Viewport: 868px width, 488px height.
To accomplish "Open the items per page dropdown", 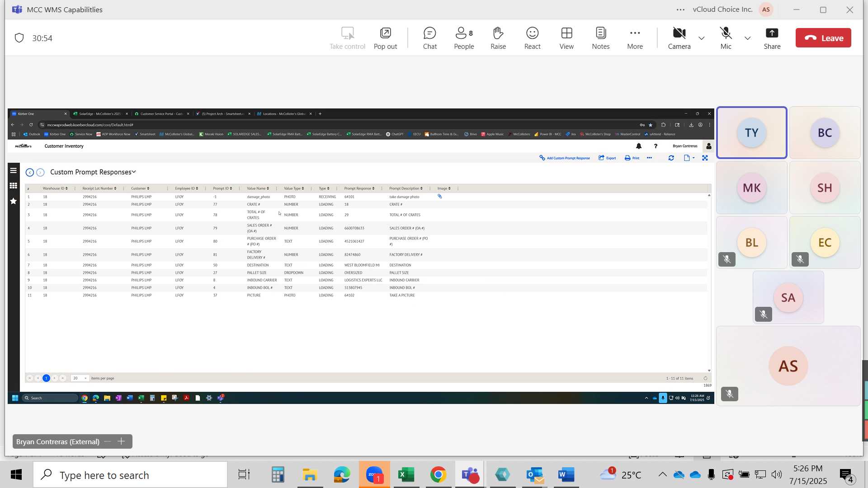I will [x=80, y=378].
